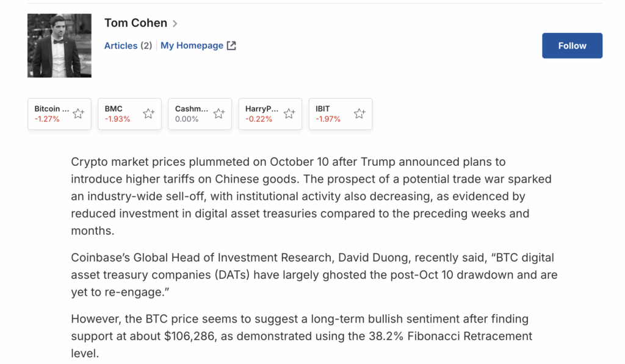Screen dimensions: 625x364
Task: Add Bitcoin ticker to watchlist with star
Action: 79,113
